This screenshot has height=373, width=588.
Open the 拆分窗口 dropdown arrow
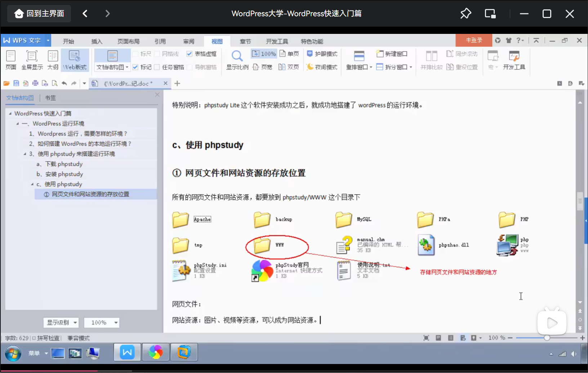point(411,67)
